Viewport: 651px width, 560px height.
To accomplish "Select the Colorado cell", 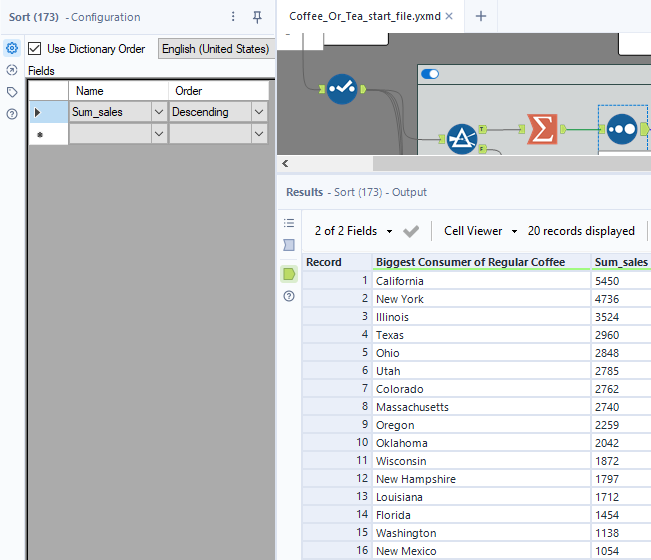I will click(x=481, y=389).
